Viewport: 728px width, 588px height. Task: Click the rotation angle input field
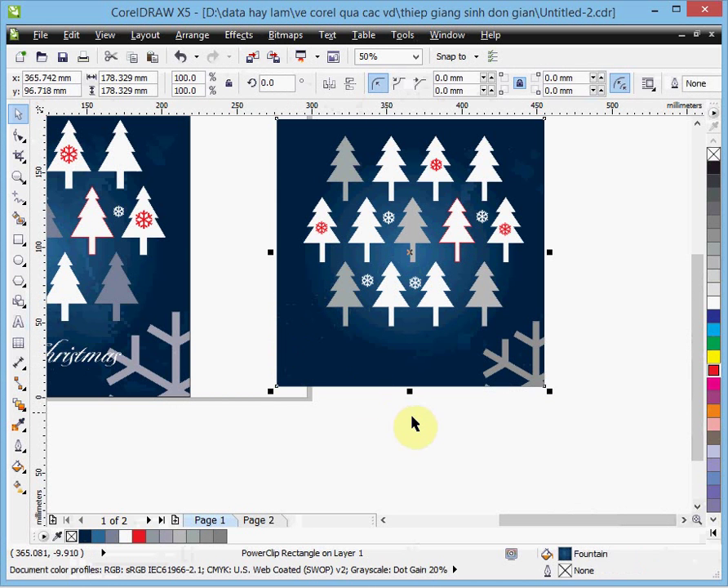[277, 83]
